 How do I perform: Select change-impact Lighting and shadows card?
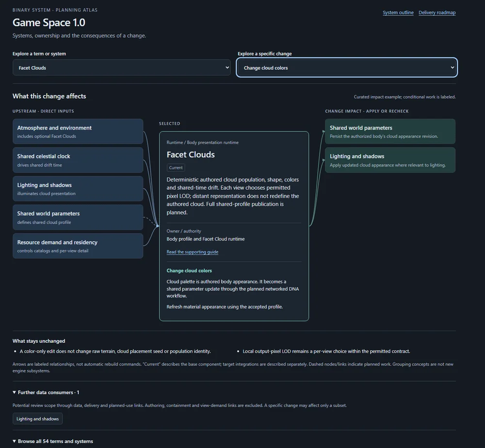pos(390,160)
